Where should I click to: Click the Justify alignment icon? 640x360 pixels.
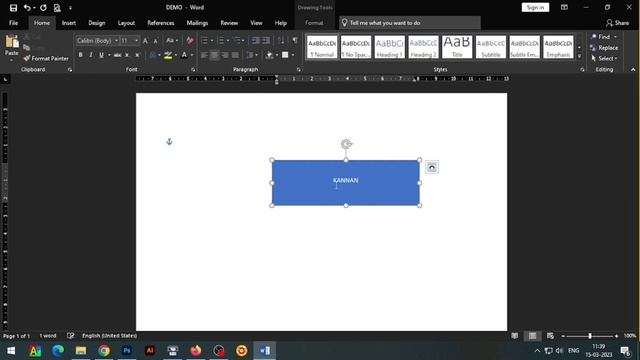tap(235, 55)
